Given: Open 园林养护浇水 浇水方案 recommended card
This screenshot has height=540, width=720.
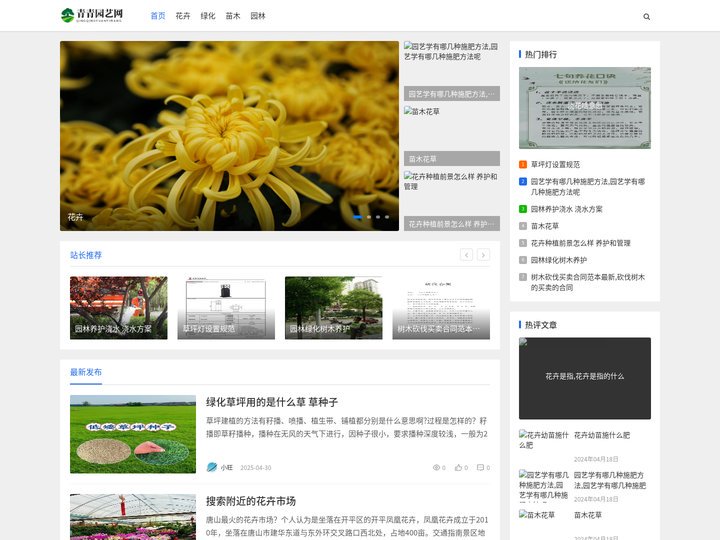Looking at the screenshot, I should pyautogui.click(x=118, y=308).
